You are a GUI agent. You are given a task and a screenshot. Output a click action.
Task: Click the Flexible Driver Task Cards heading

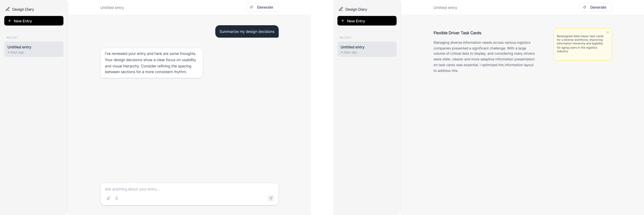(457, 33)
